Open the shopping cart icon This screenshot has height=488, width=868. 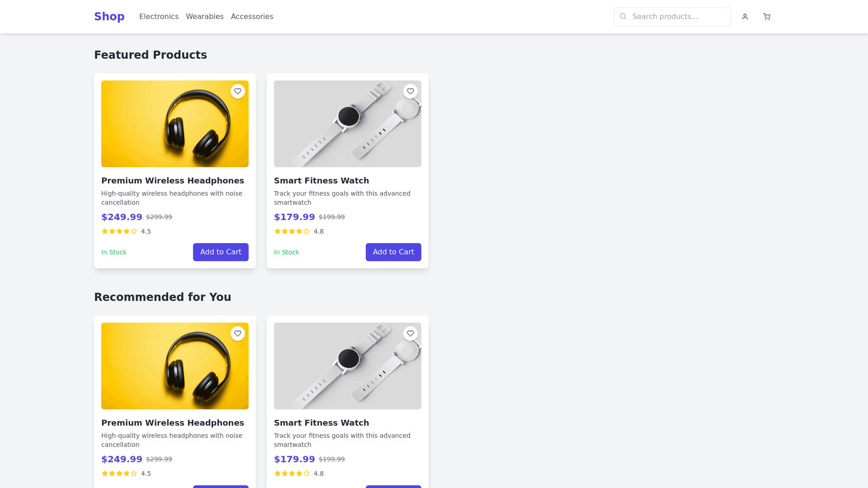click(767, 17)
